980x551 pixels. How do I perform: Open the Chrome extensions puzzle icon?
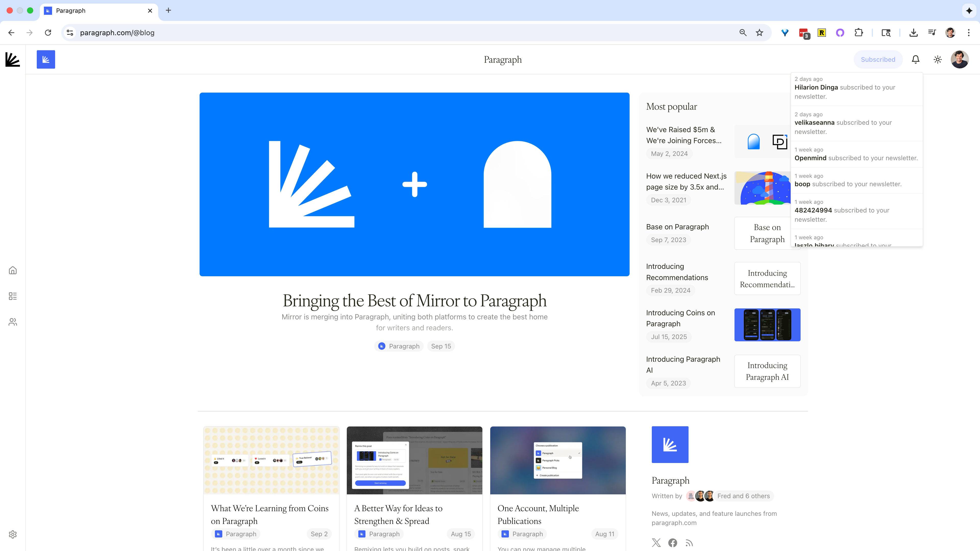tap(859, 33)
